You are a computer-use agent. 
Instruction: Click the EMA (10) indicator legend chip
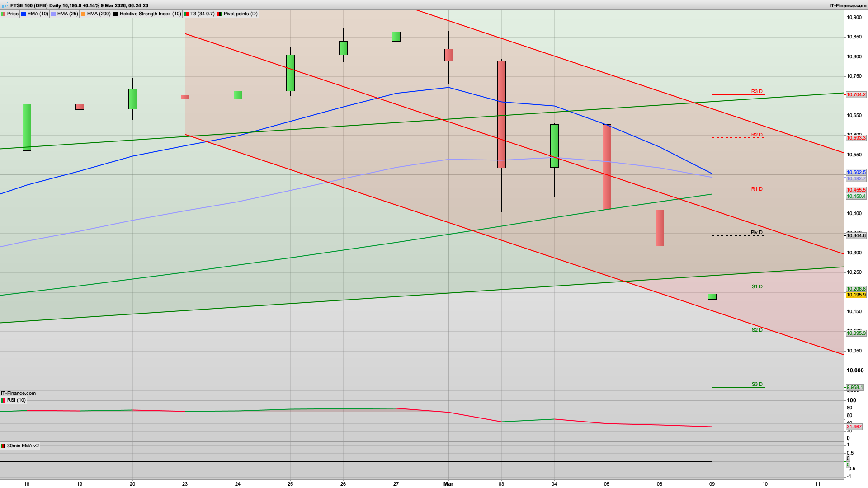pyautogui.click(x=35, y=14)
